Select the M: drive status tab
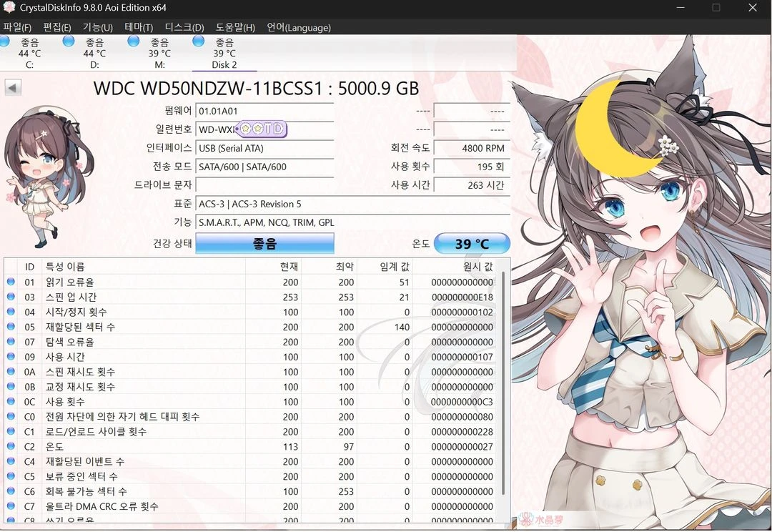This screenshot has width=772, height=532. pos(159,53)
